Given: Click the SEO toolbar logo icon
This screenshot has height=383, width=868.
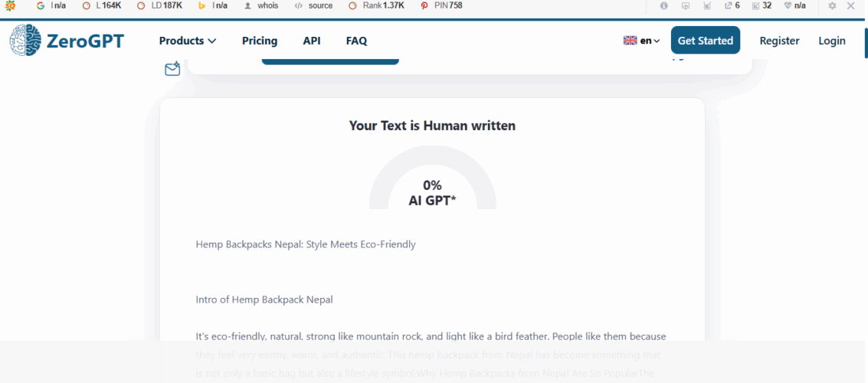Looking at the screenshot, I should [10, 6].
